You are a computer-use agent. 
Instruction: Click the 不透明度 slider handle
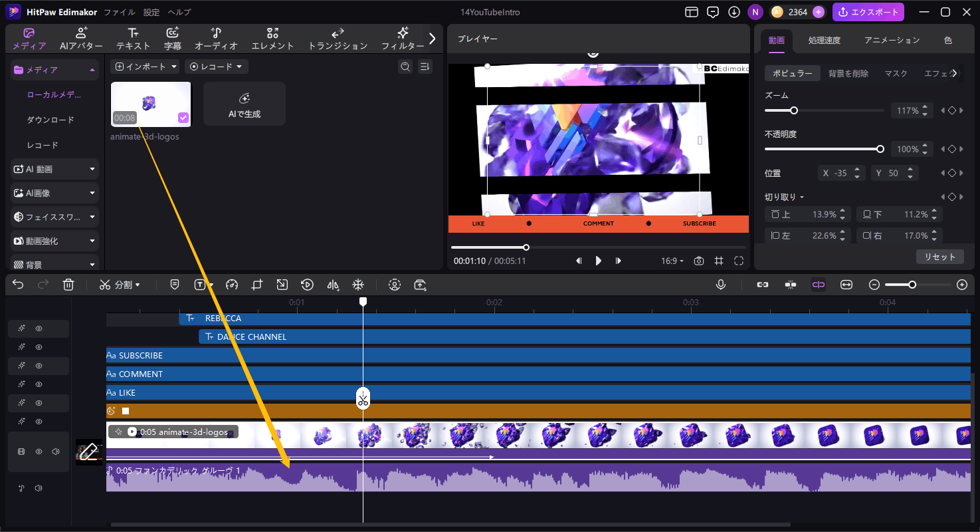880,149
